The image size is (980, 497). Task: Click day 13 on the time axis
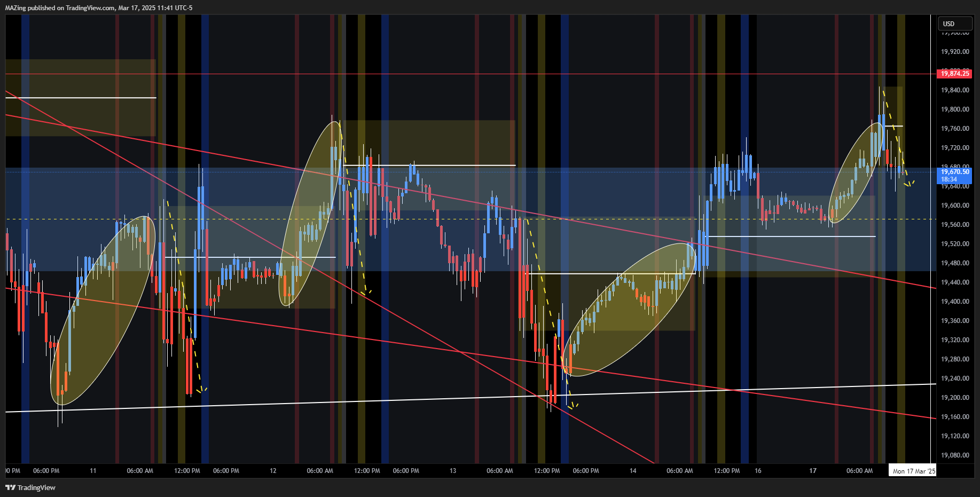coord(453,471)
